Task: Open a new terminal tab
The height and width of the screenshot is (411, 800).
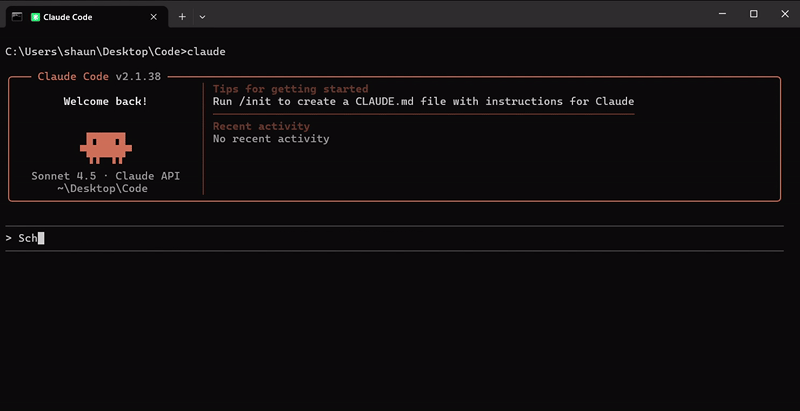Action: (x=182, y=17)
